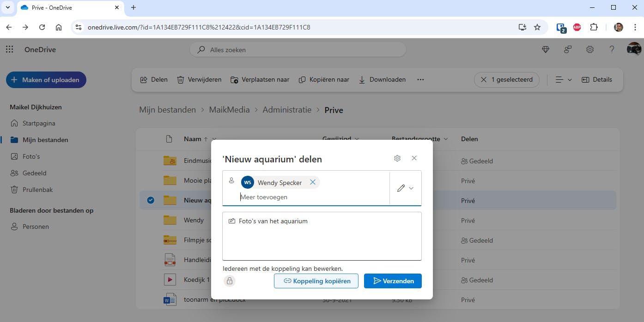Image resolution: width=644 pixels, height=322 pixels.
Task: Click the lock icon for link settings
Action: coord(230,280)
